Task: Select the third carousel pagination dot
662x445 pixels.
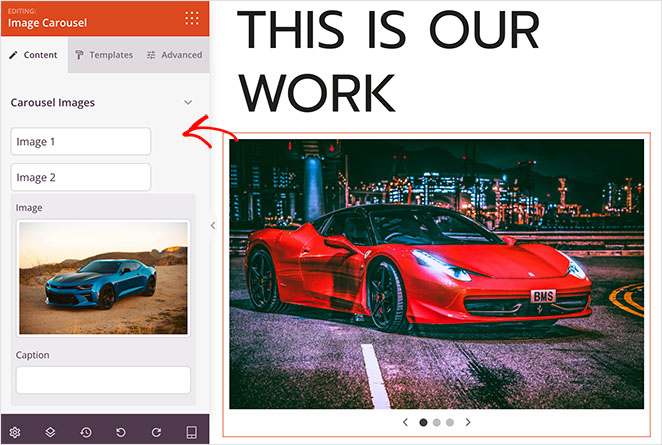Action: point(450,422)
